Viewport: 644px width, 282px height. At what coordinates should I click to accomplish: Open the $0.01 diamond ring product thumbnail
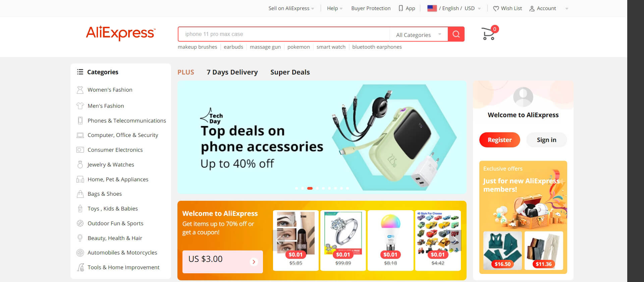[343, 240]
